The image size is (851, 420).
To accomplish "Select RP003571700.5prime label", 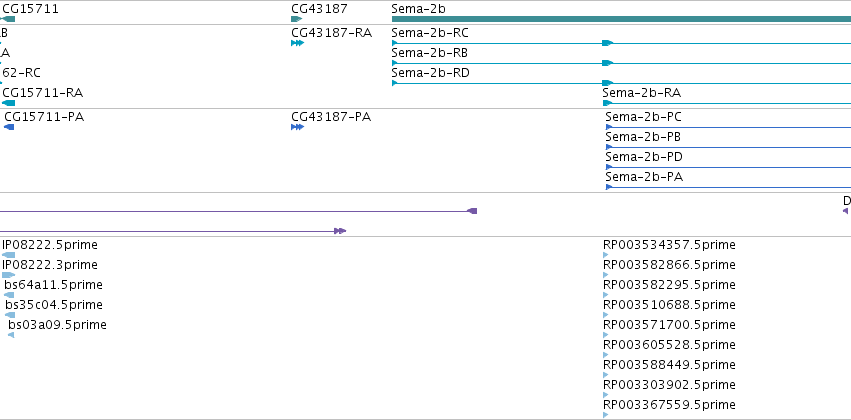I will 669,325.
